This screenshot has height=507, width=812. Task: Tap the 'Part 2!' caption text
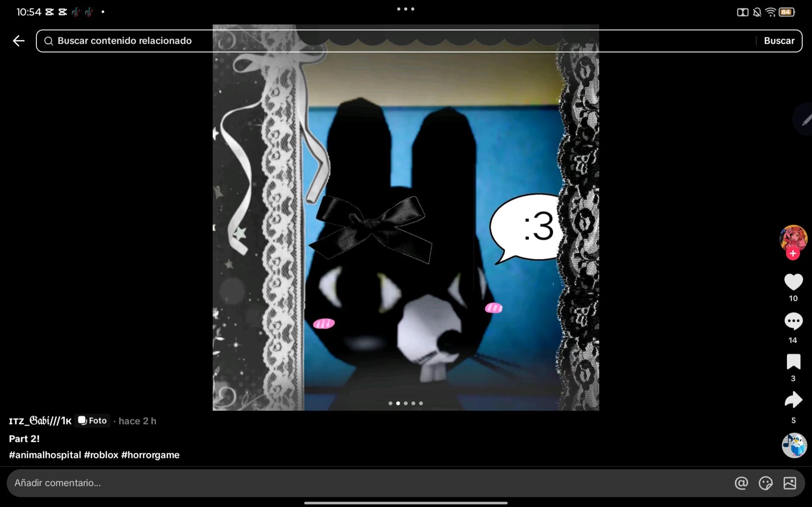pyautogui.click(x=24, y=439)
